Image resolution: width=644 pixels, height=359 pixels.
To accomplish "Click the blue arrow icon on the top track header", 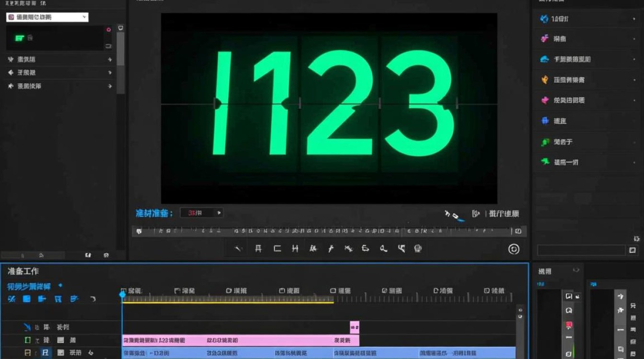I will [27, 327].
